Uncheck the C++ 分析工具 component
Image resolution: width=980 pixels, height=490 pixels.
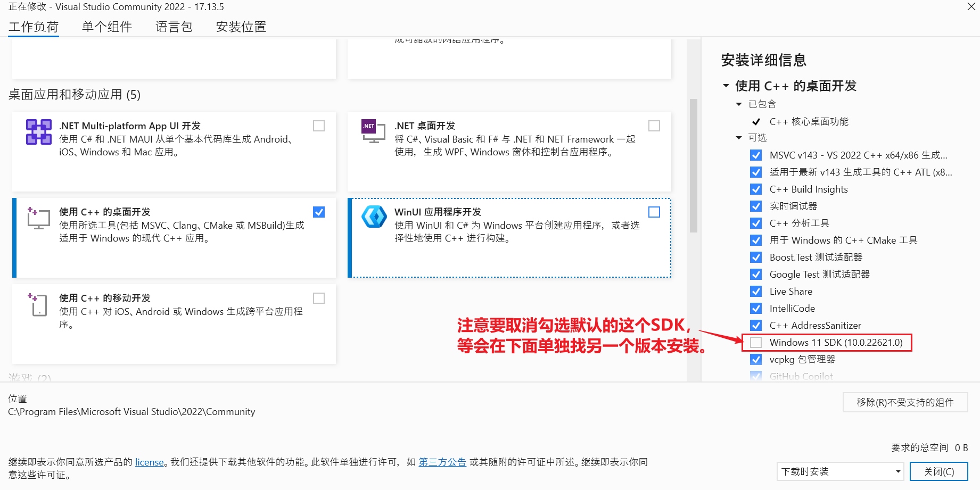(756, 223)
